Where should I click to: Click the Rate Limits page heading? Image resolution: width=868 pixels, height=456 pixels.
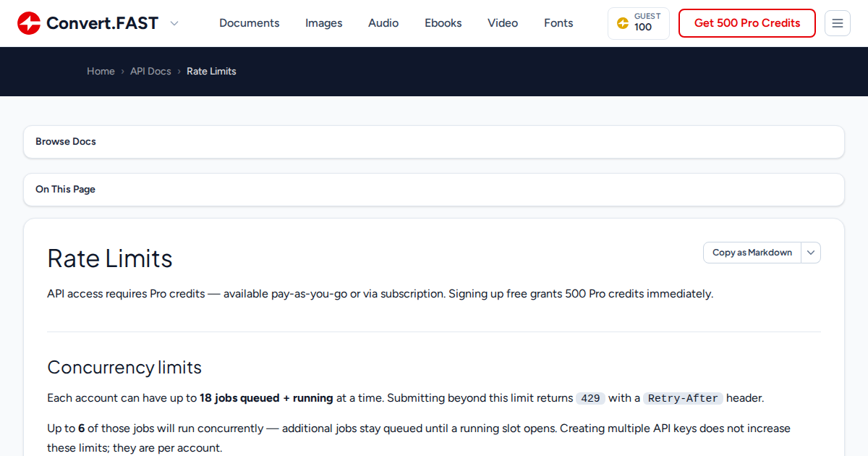[x=110, y=258]
